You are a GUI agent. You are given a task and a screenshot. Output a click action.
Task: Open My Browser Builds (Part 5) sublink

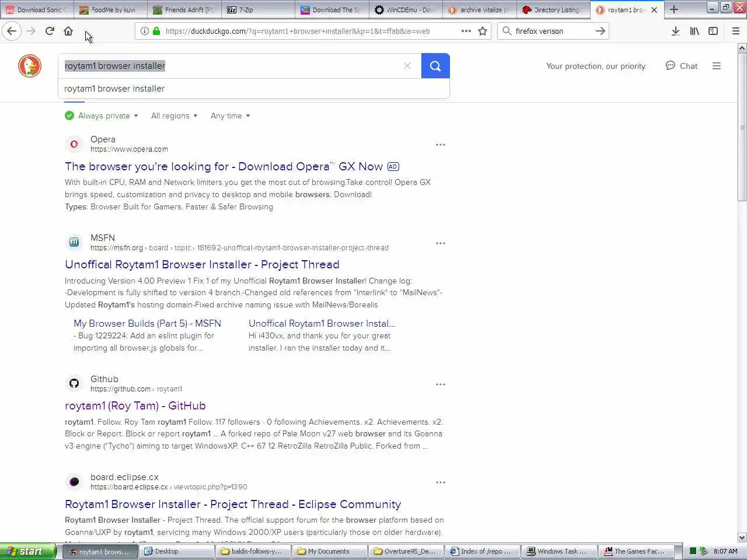pos(147,323)
